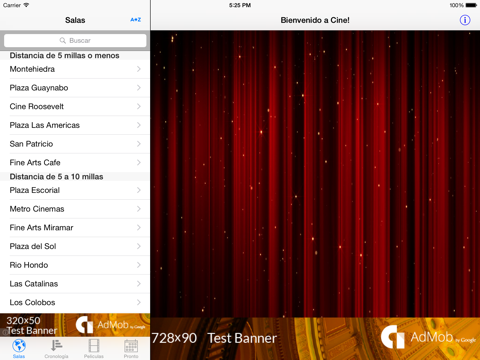Image resolution: width=480 pixels, height=360 pixels.
Task: Open Las Catalinas theater
Action: pyautogui.click(x=75, y=284)
